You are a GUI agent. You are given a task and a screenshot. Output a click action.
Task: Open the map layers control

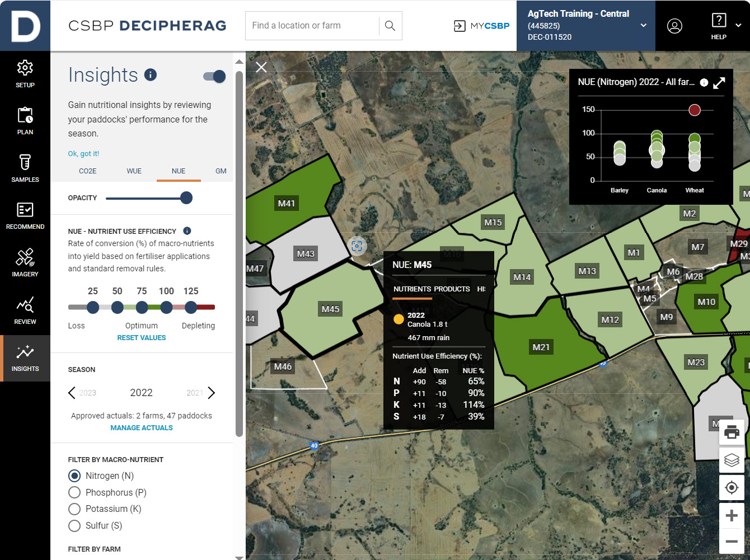[732, 460]
